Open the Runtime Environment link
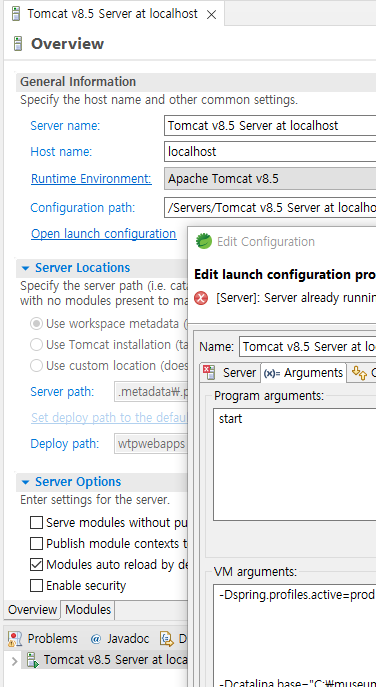This screenshot has width=376, height=687. [x=91, y=179]
